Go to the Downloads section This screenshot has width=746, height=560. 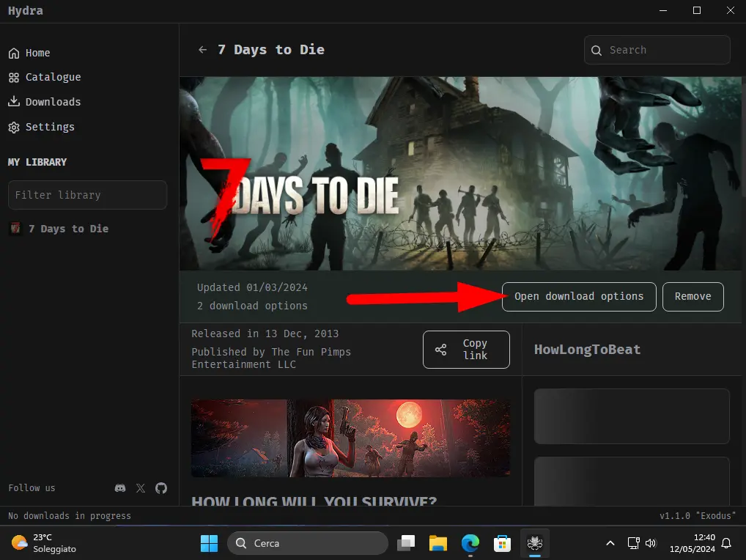pos(44,102)
